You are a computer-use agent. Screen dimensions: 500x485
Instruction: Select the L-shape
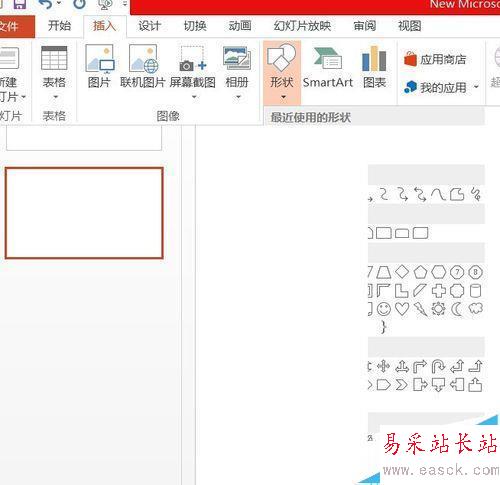(x=402, y=290)
